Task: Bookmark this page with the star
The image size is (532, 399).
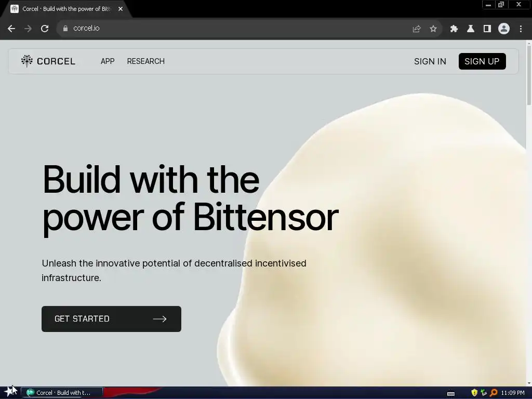Action: pyautogui.click(x=433, y=29)
